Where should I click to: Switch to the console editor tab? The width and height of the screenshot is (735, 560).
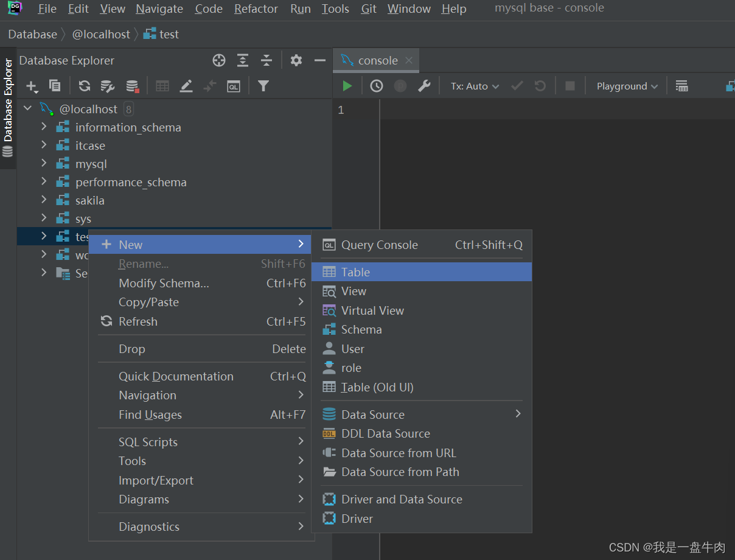pyautogui.click(x=377, y=60)
